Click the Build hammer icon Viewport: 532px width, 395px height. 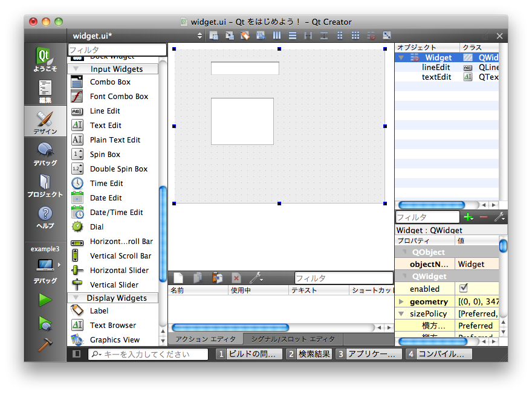pyautogui.click(x=45, y=344)
